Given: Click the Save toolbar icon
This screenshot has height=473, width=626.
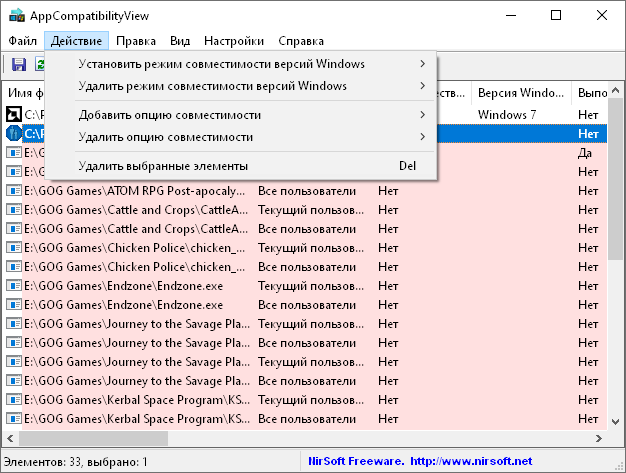Looking at the screenshot, I should [19, 65].
